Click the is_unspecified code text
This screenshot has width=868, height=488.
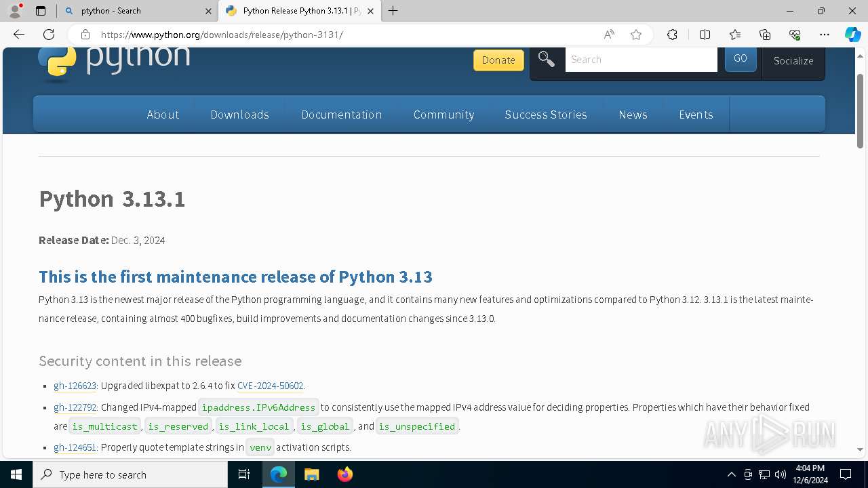coord(417,426)
